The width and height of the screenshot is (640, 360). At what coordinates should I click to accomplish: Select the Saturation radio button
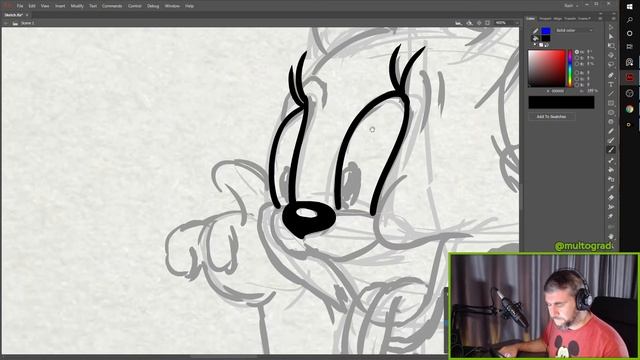point(577,58)
